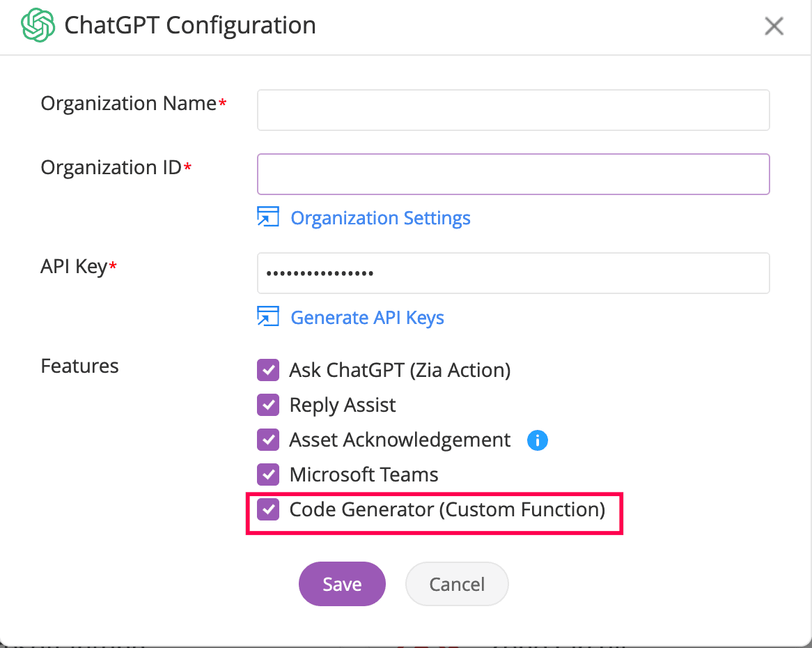Disable the Asset Acknowledgement checkbox

(x=268, y=440)
